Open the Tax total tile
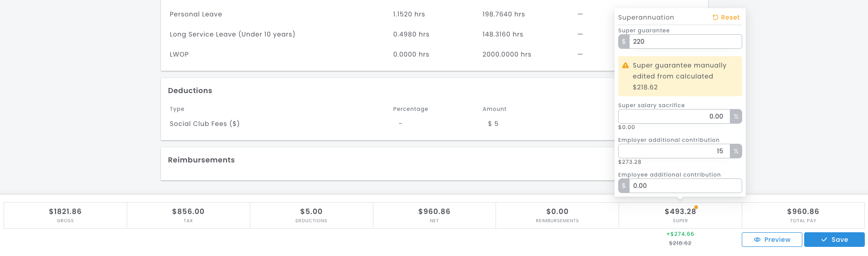Image resolution: width=868 pixels, height=256 pixels. coord(188,215)
